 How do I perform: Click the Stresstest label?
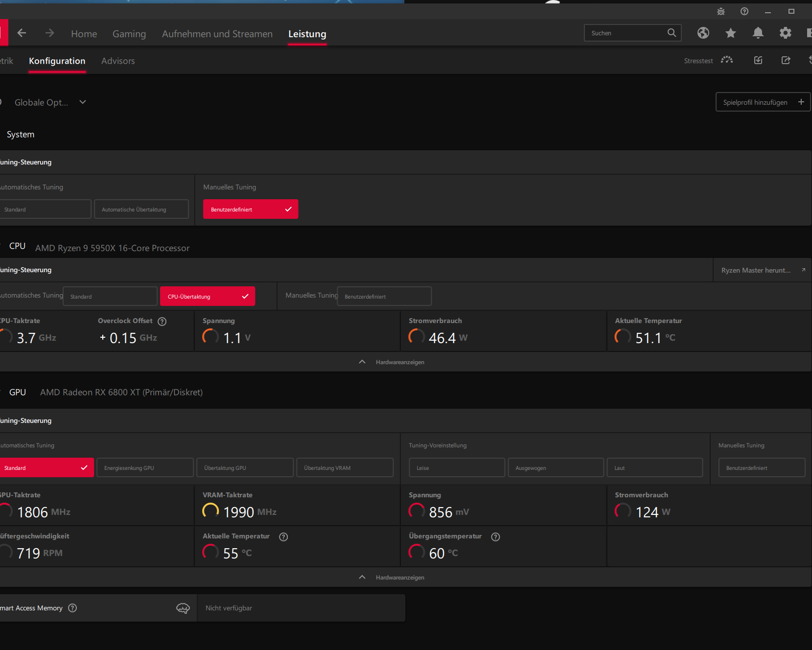698,61
